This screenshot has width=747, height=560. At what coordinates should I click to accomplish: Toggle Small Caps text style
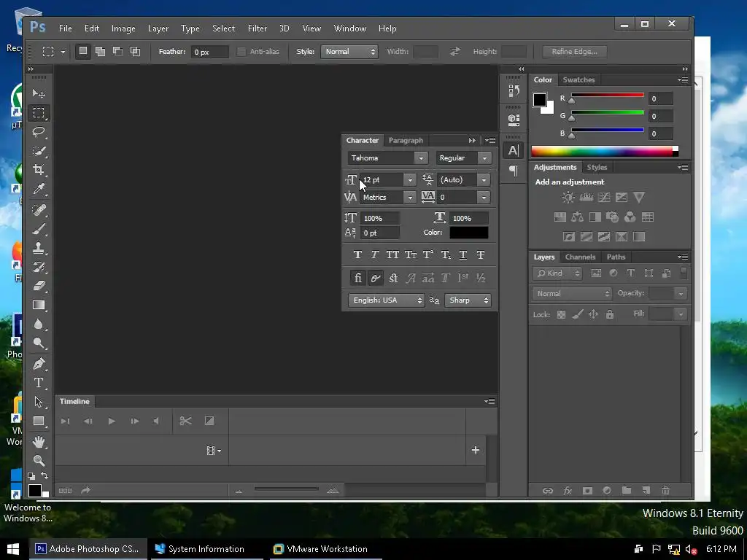coord(411,254)
